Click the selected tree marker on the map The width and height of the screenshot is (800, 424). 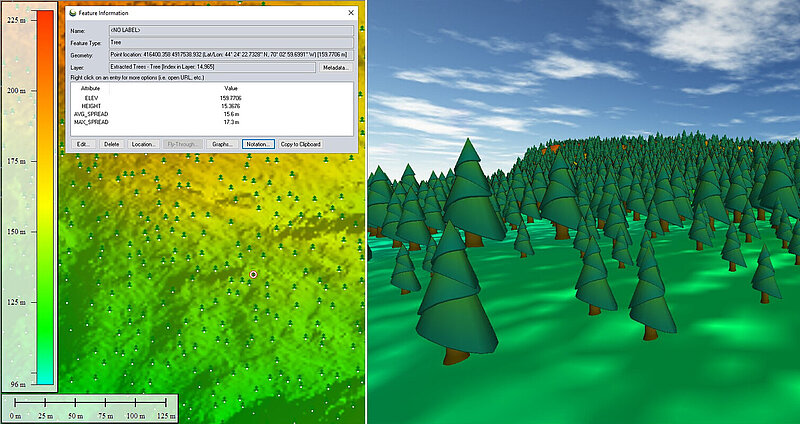pyautogui.click(x=253, y=274)
